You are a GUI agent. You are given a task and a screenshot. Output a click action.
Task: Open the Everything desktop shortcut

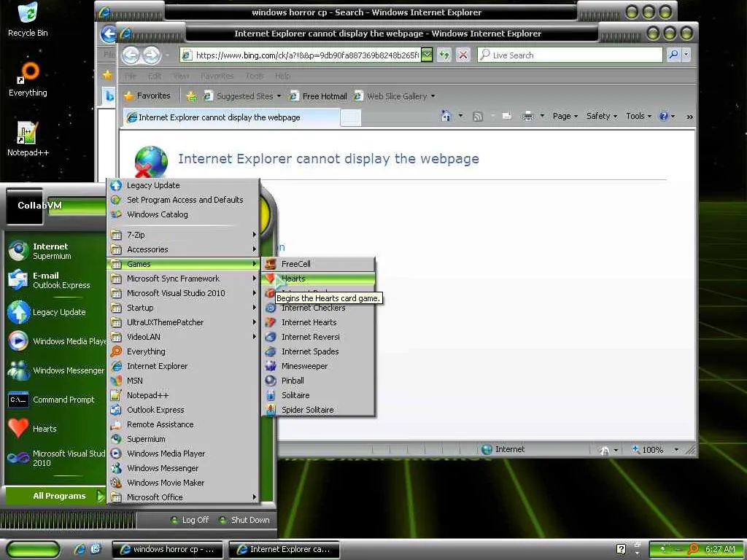28,79
